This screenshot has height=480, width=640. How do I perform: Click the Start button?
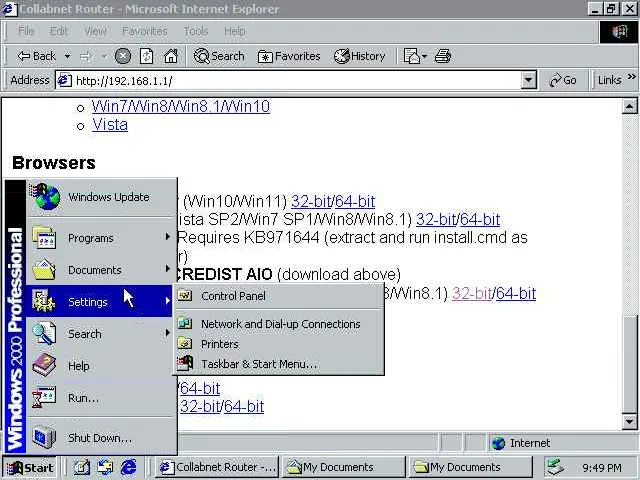(30, 467)
